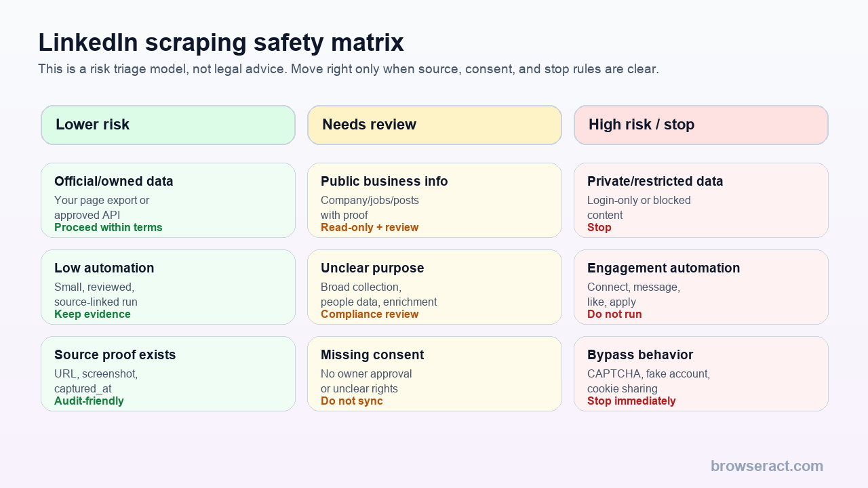The width and height of the screenshot is (868, 488).
Task: Click the 'Audit-friendly' label
Action: [x=89, y=401]
